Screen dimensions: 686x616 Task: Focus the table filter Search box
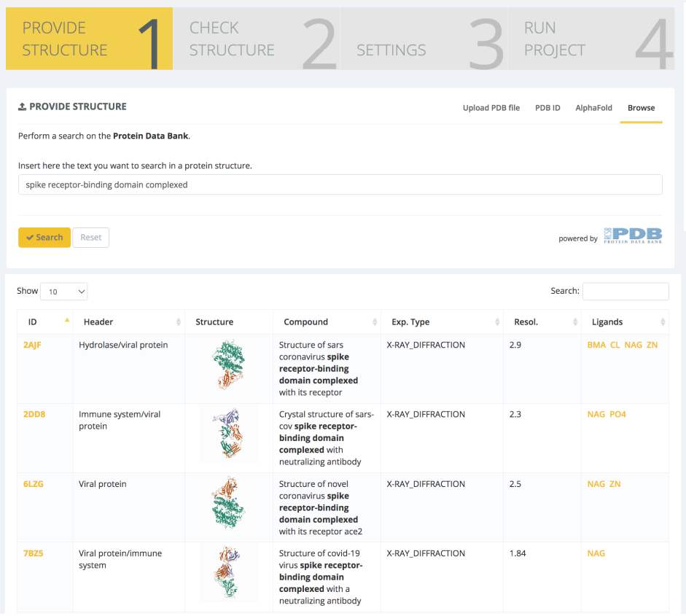pyautogui.click(x=625, y=291)
